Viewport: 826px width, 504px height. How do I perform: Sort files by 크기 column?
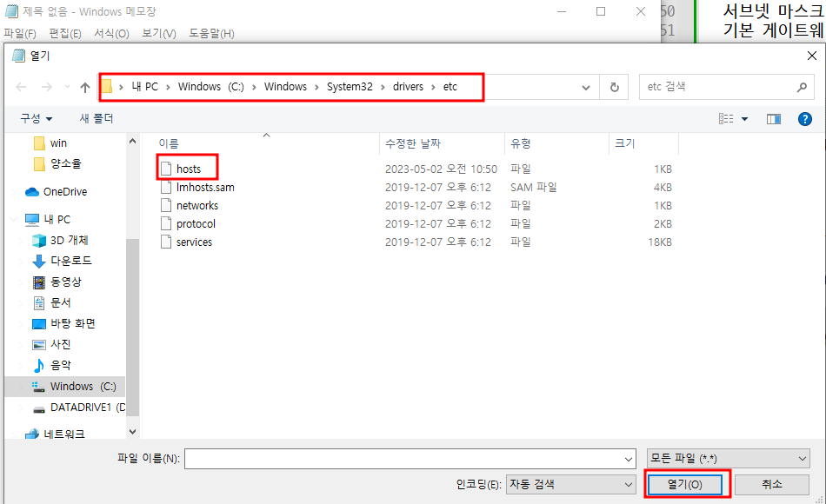point(625,143)
